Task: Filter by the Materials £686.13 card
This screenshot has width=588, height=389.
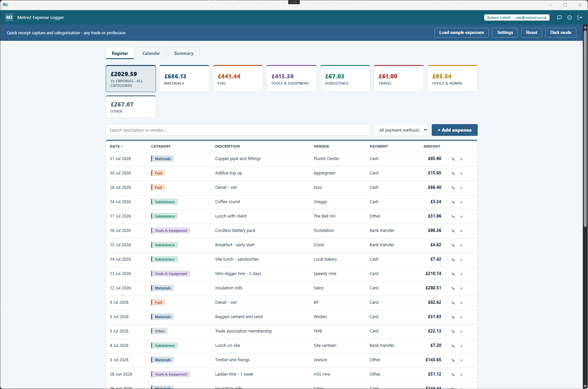Action: point(184,79)
